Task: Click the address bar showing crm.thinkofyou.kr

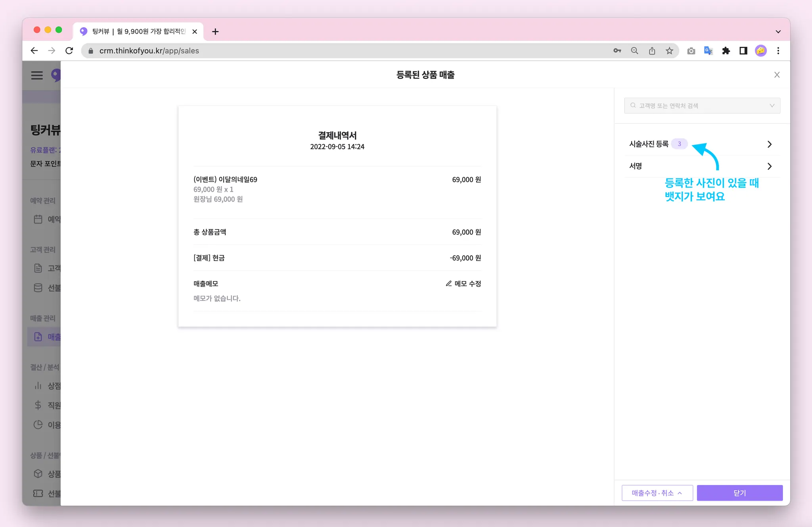Action: click(317, 51)
